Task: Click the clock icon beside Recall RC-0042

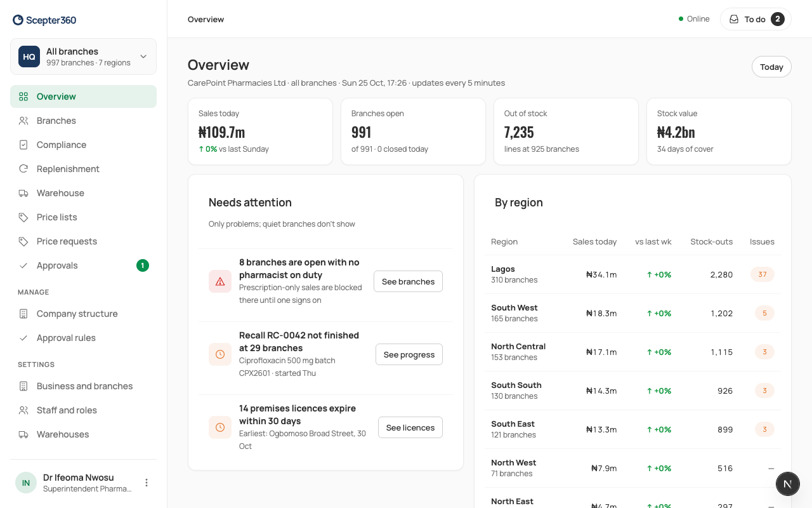Action: tap(220, 354)
